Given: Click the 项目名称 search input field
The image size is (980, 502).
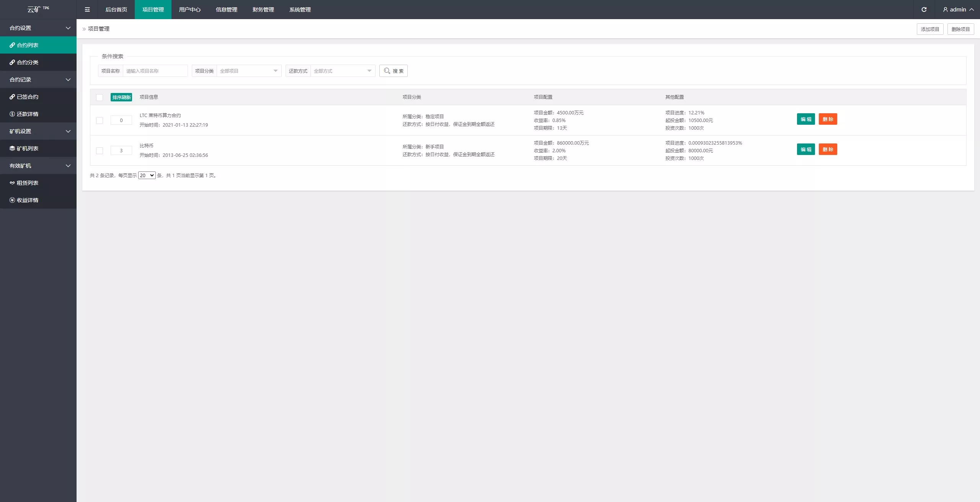Looking at the screenshot, I should pyautogui.click(x=155, y=71).
